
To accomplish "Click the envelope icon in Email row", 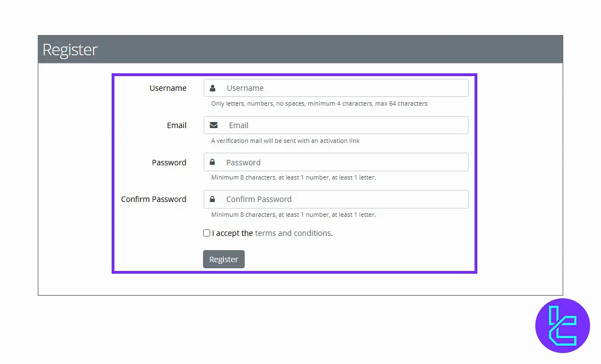I will point(213,125).
